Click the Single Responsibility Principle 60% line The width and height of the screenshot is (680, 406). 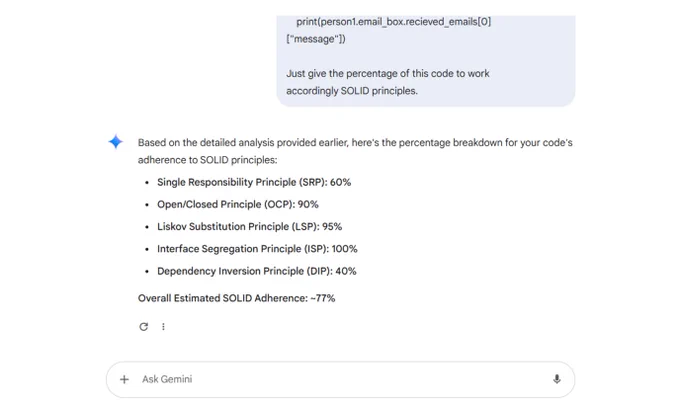tap(254, 182)
